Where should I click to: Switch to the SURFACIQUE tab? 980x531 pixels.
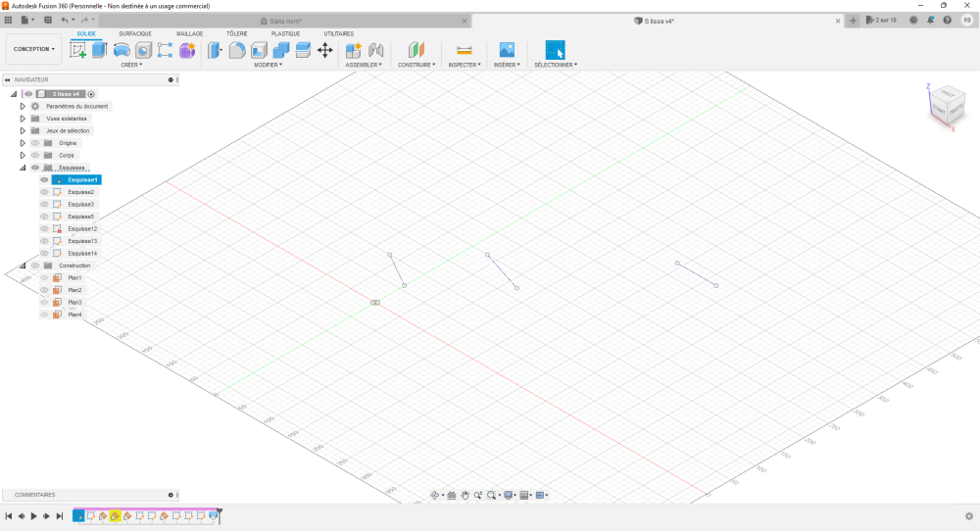135,33
